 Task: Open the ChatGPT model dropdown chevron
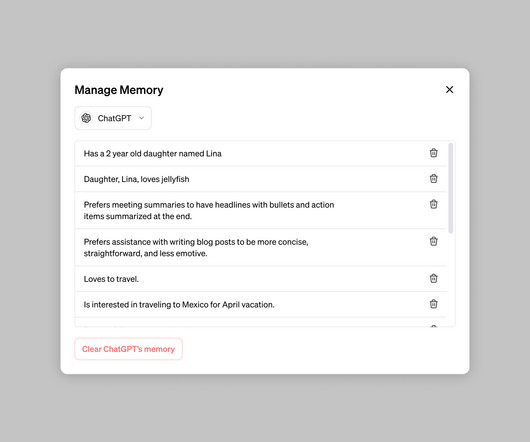tap(142, 118)
